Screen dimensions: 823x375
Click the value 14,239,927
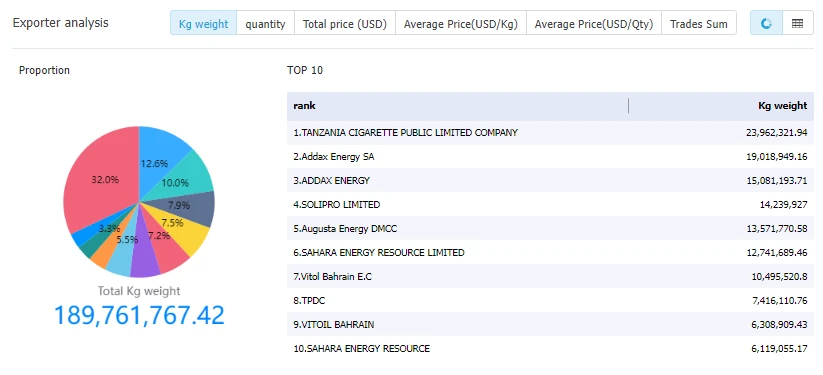[x=783, y=205]
